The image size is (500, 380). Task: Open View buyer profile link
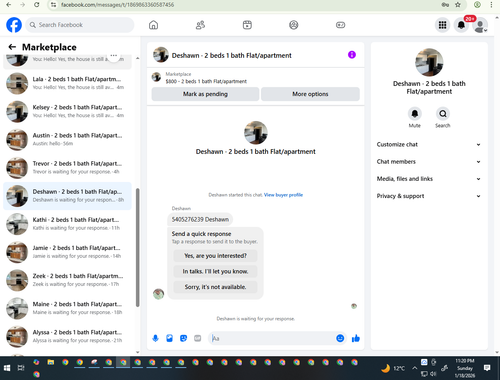point(283,195)
